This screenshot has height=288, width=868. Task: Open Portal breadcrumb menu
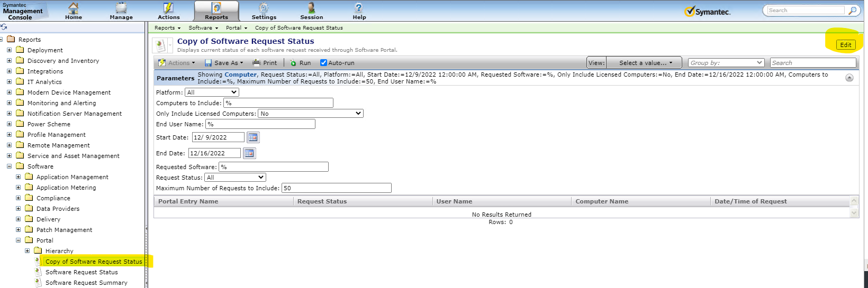click(x=236, y=28)
